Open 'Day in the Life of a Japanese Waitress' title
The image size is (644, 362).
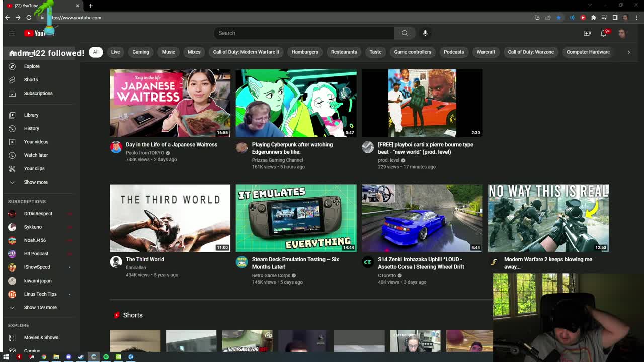point(172,145)
